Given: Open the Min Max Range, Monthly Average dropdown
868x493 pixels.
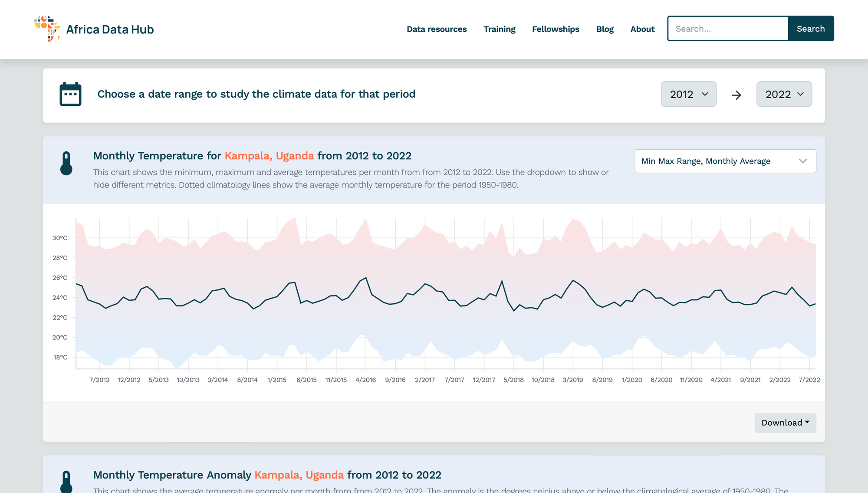Looking at the screenshot, I should click(x=725, y=161).
